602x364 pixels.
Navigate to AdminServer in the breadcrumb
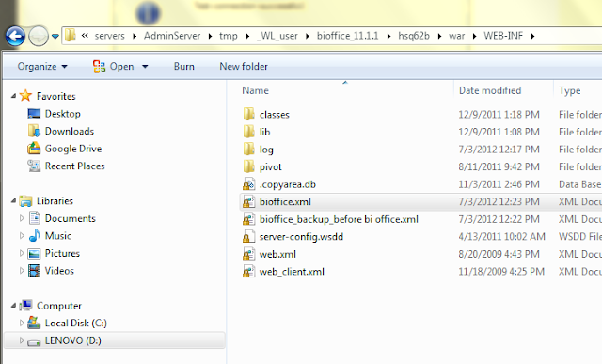click(x=172, y=36)
